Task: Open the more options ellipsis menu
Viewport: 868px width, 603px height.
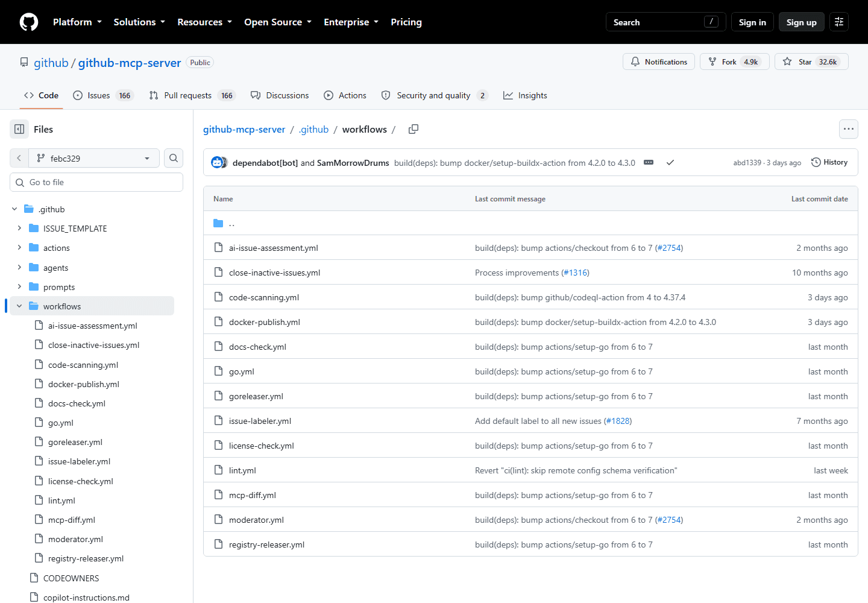Action: (x=849, y=129)
